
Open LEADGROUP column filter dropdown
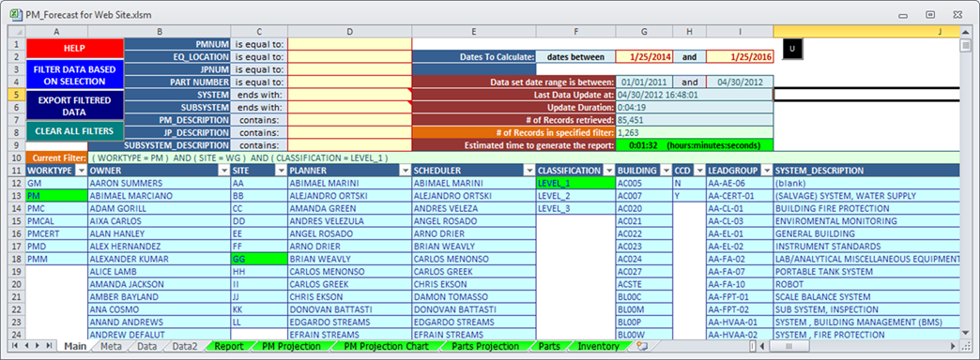coord(766,171)
